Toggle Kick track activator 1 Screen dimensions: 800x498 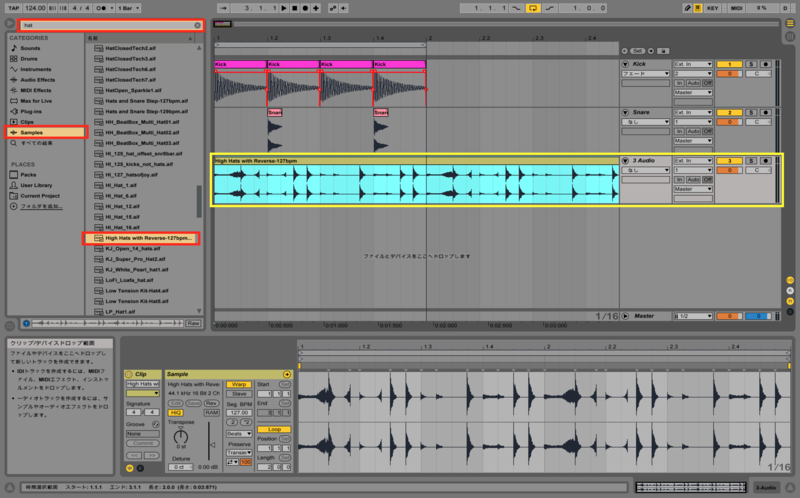(x=729, y=64)
